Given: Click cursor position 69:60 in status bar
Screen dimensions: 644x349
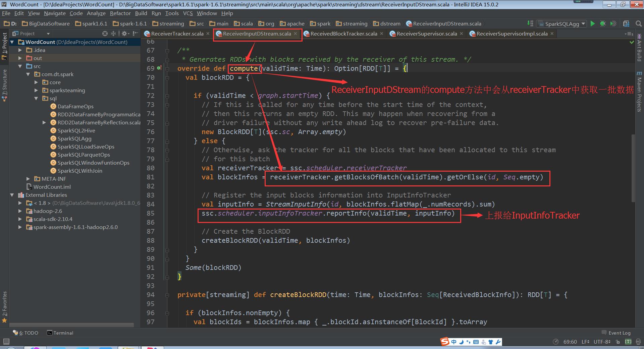Looking at the screenshot, I should (570, 342).
